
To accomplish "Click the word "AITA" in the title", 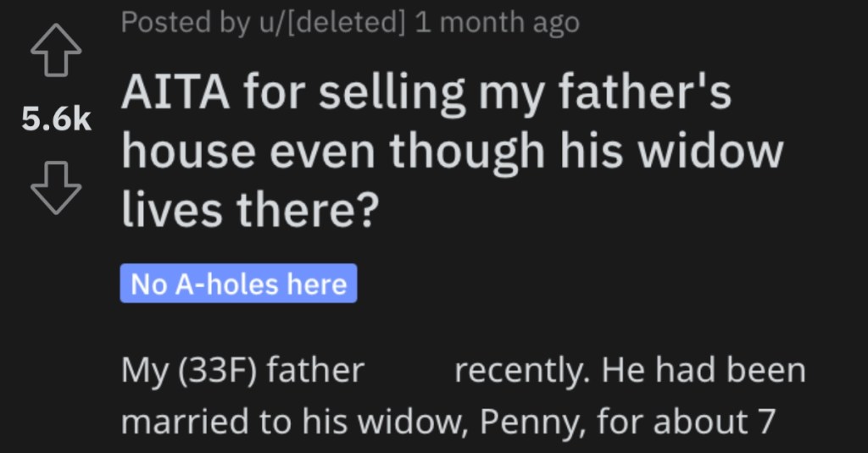I will point(175,92).
